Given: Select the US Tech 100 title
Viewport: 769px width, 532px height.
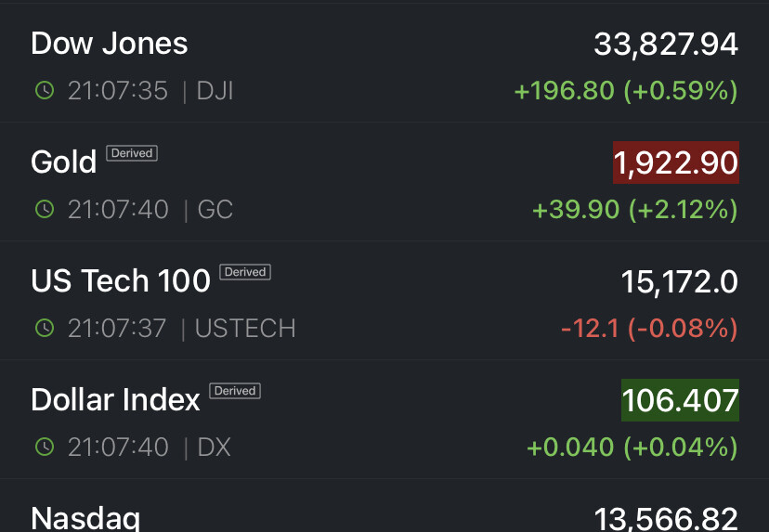Looking at the screenshot, I should (x=121, y=281).
